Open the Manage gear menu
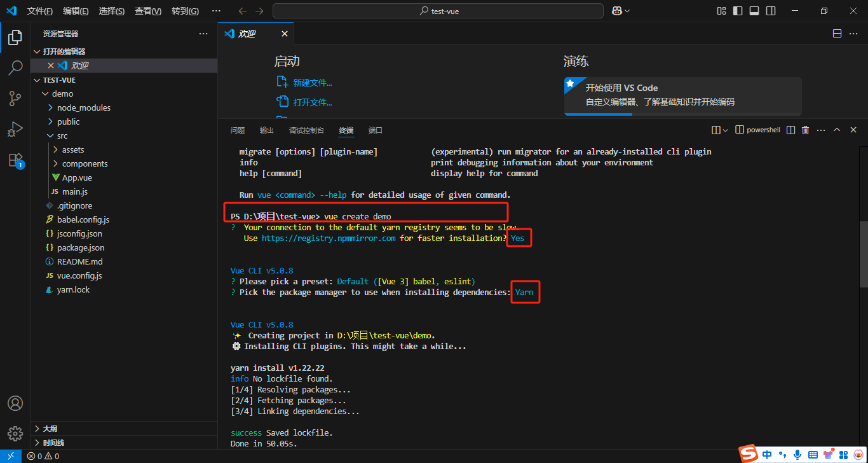The width and height of the screenshot is (868, 463). 15,433
